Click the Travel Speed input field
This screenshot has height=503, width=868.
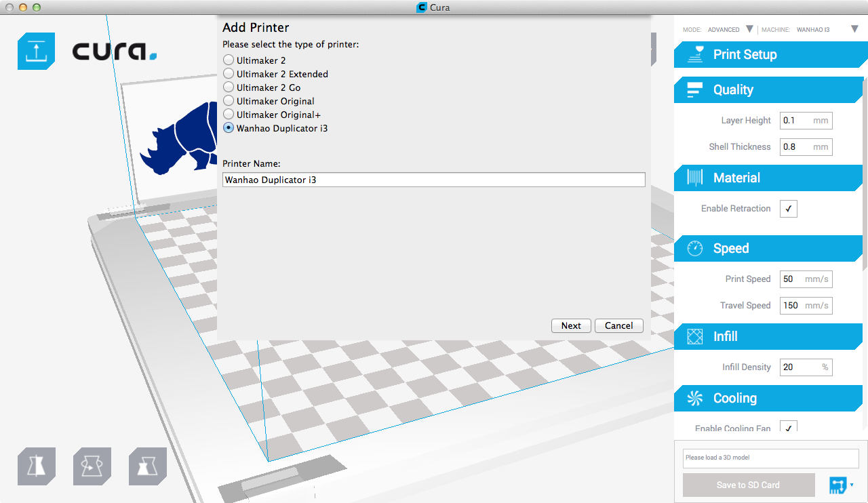point(806,306)
